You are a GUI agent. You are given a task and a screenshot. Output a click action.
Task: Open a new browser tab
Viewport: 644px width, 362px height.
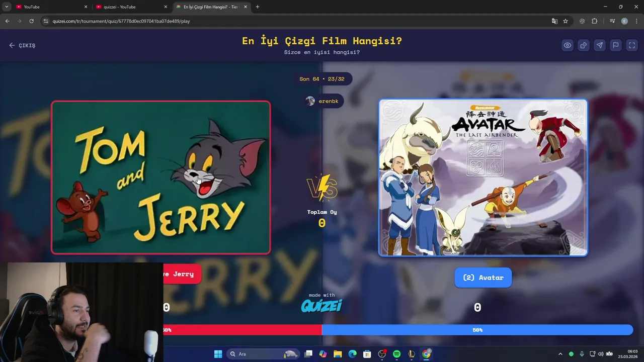click(x=258, y=7)
